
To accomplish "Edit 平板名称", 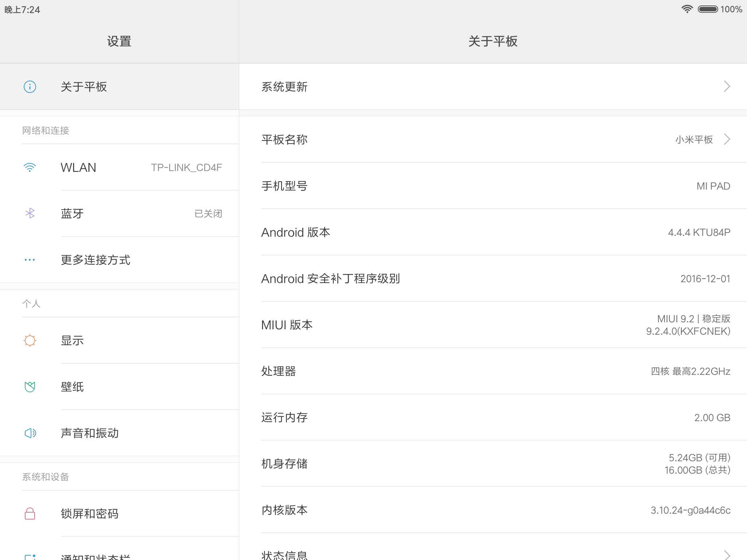I will click(x=493, y=139).
